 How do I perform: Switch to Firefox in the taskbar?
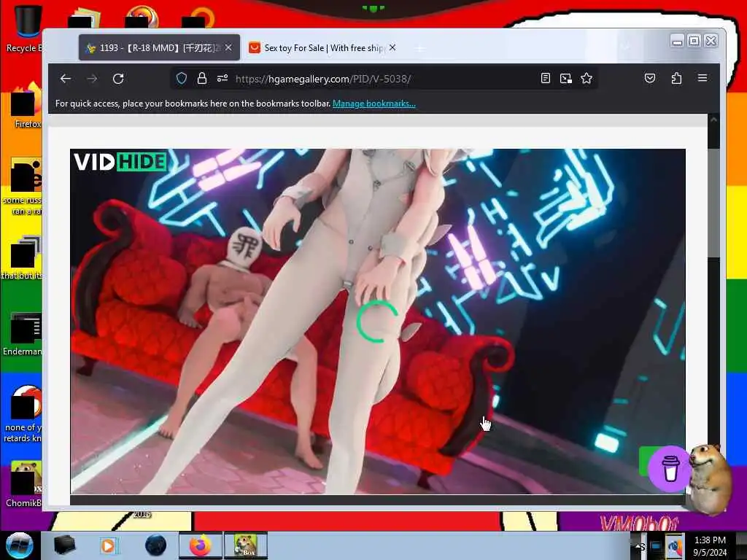coord(200,545)
